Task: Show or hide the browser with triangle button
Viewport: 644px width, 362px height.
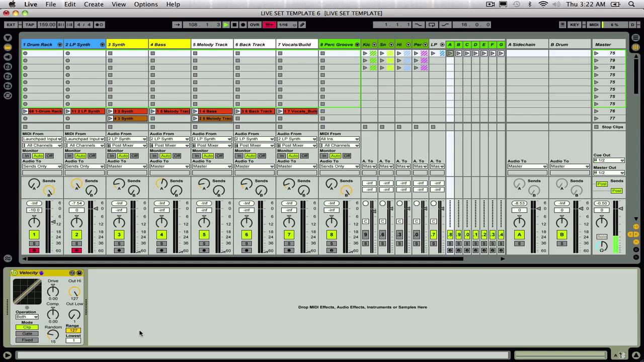Action: coord(8,38)
